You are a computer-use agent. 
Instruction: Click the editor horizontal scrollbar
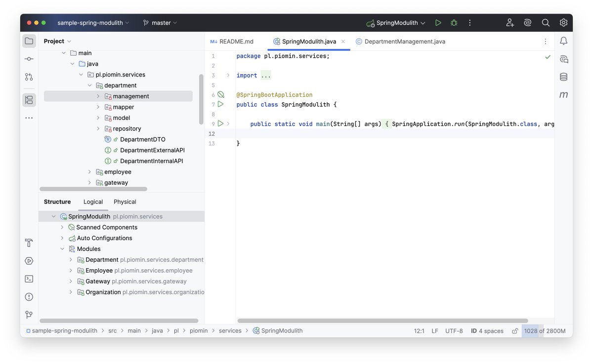(x=382, y=321)
